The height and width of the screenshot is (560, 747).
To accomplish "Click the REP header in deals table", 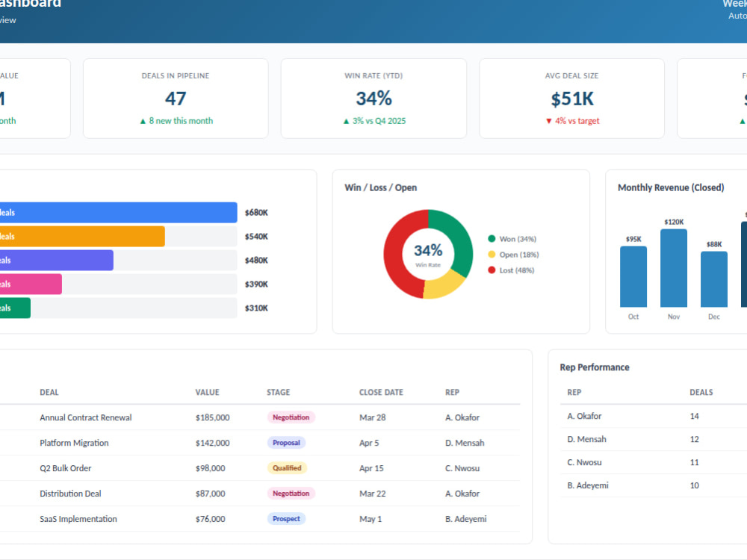I will click(452, 393).
